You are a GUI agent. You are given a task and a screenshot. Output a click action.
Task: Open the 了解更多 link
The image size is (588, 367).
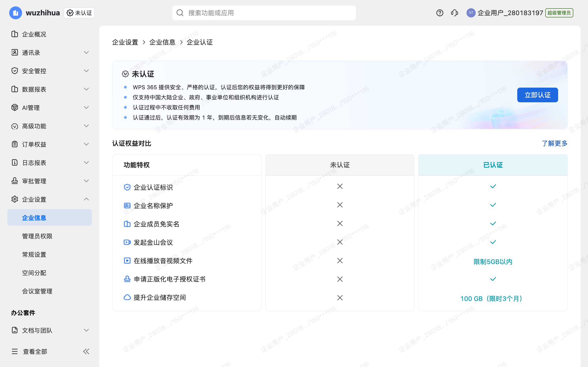click(554, 143)
